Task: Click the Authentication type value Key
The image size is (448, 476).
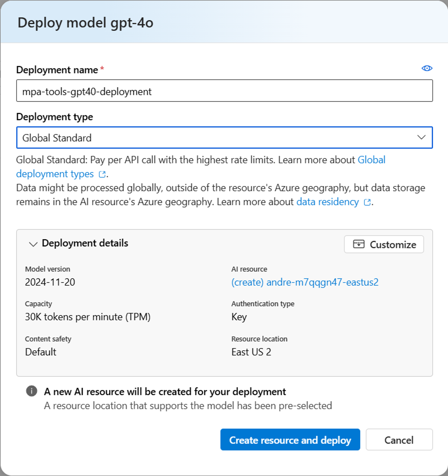Action: click(x=239, y=317)
